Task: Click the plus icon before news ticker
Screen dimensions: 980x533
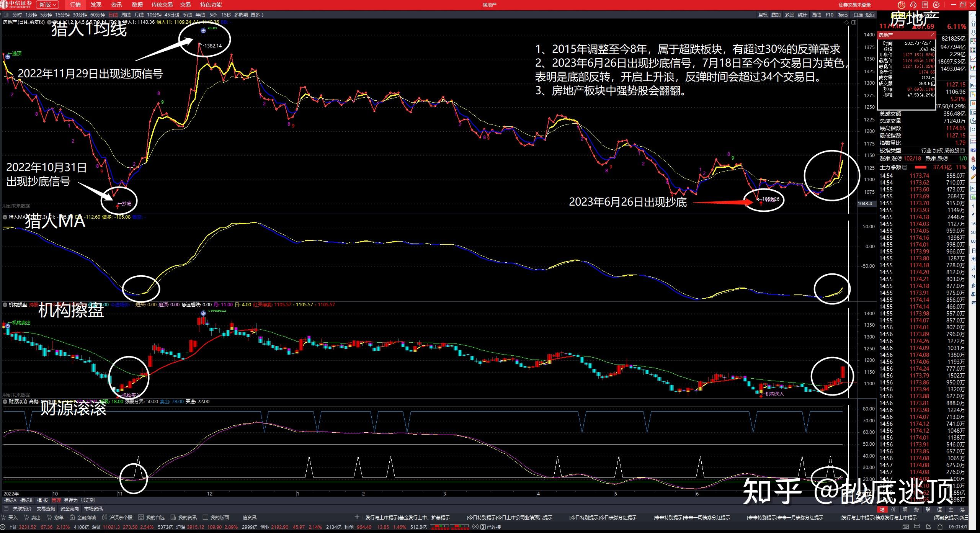Action: [x=357, y=517]
